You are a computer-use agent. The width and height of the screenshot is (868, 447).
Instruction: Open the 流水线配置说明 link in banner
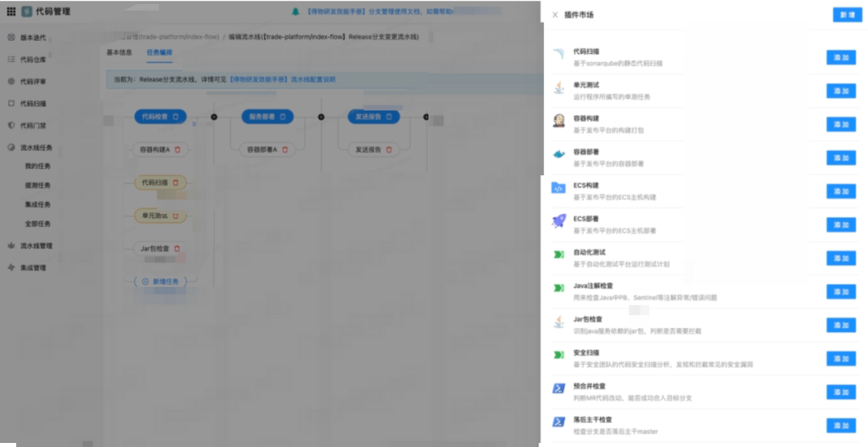282,80
